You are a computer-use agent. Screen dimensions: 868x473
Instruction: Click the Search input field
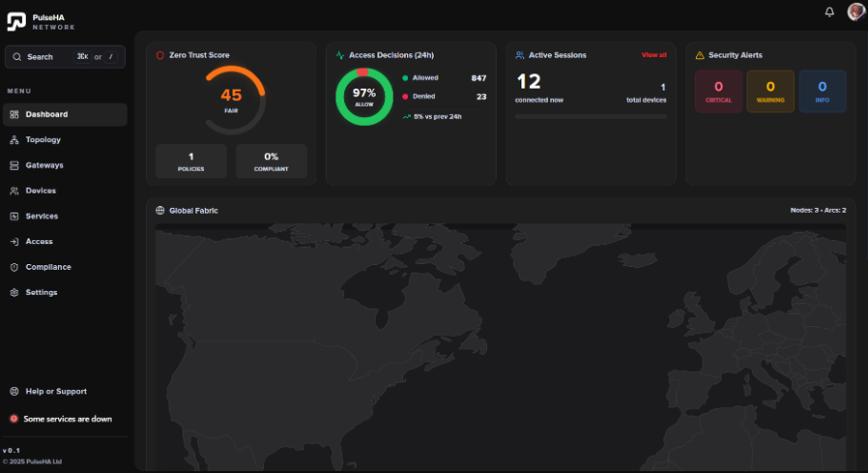[65, 57]
